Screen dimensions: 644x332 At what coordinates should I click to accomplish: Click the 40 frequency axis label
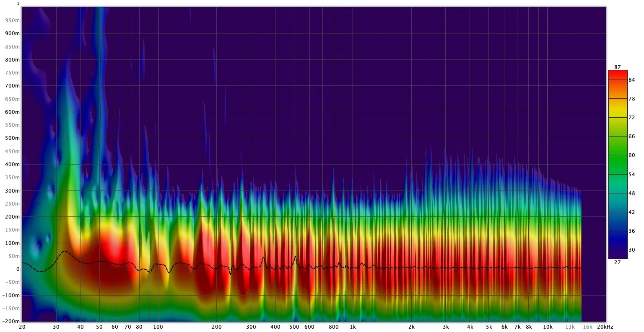(80, 327)
